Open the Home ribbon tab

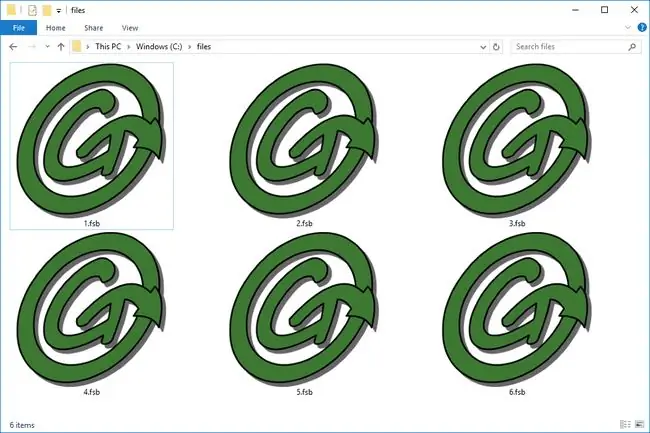56,28
